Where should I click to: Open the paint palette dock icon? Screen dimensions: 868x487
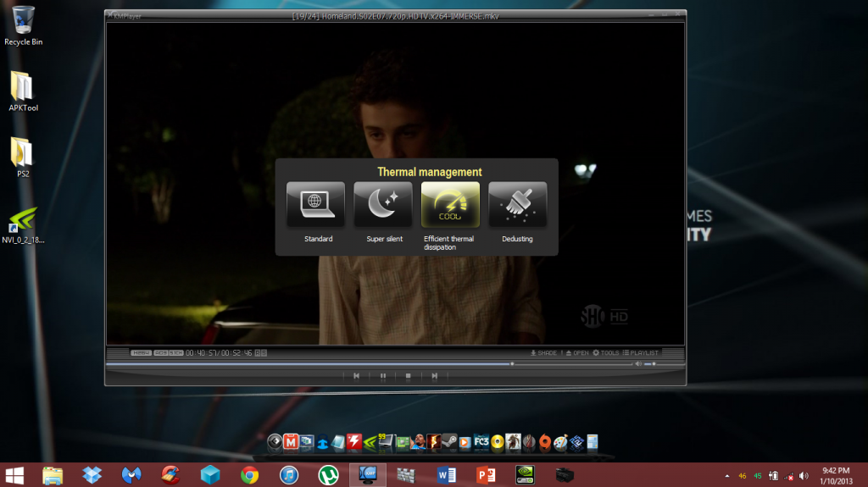coord(560,441)
